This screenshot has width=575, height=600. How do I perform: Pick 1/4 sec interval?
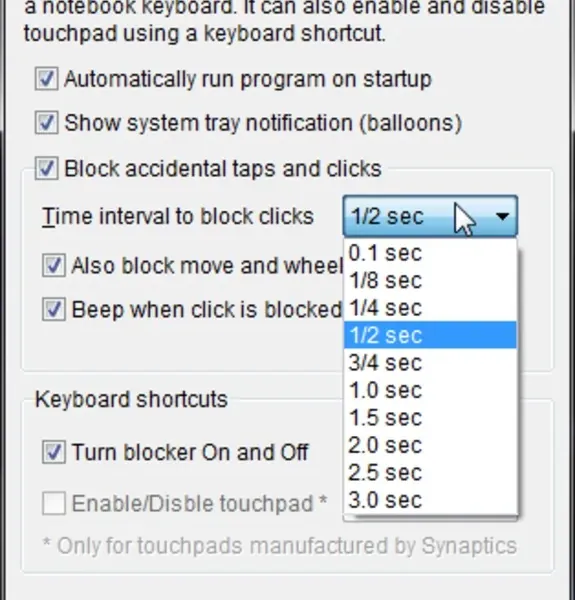pos(430,308)
